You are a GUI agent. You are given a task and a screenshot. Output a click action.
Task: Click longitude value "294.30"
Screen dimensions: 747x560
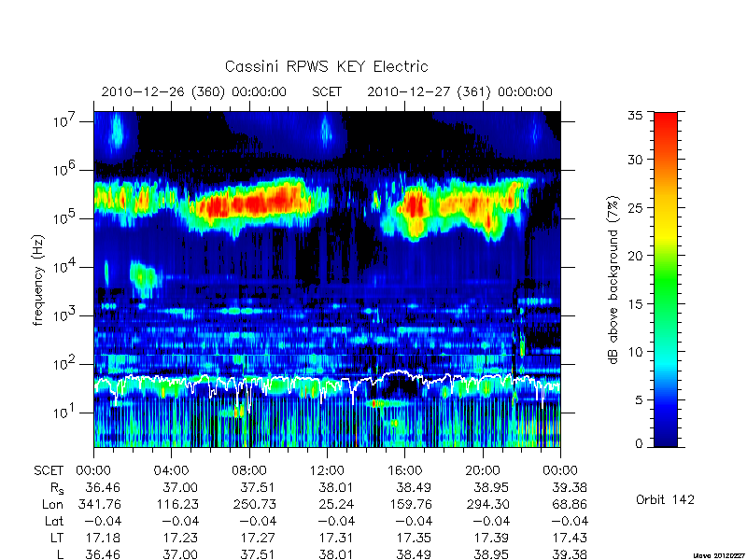[x=487, y=504]
